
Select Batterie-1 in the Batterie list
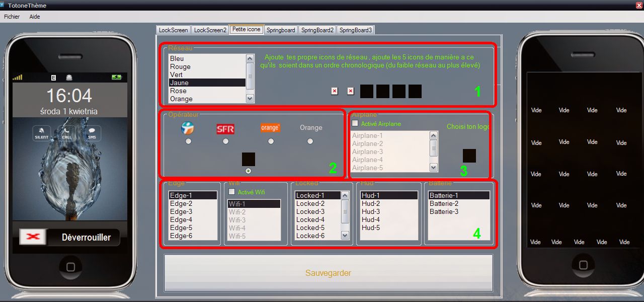pyautogui.click(x=459, y=195)
